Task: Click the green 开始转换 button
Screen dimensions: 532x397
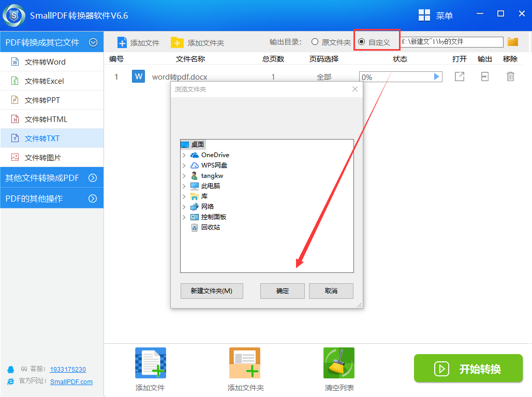Action: point(468,368)
